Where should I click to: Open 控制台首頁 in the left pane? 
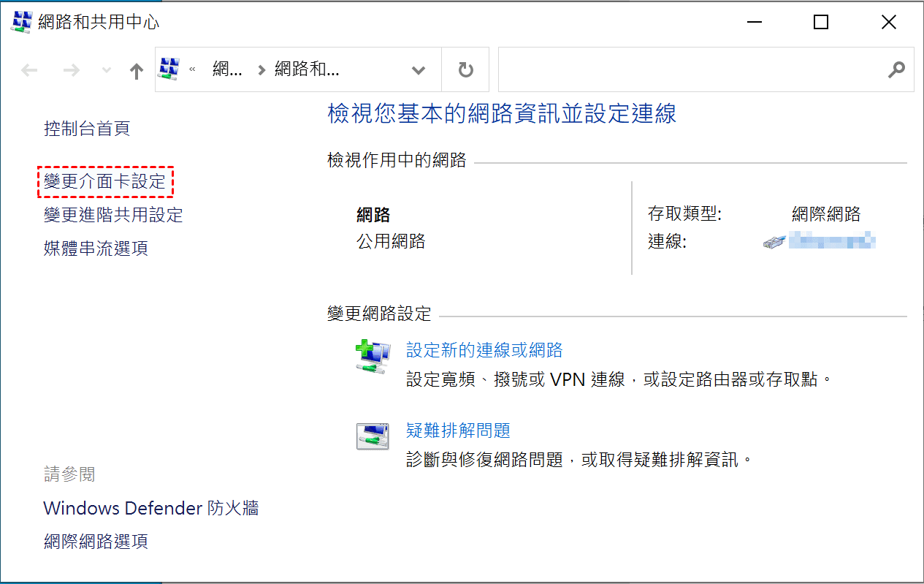click(87, 129)
